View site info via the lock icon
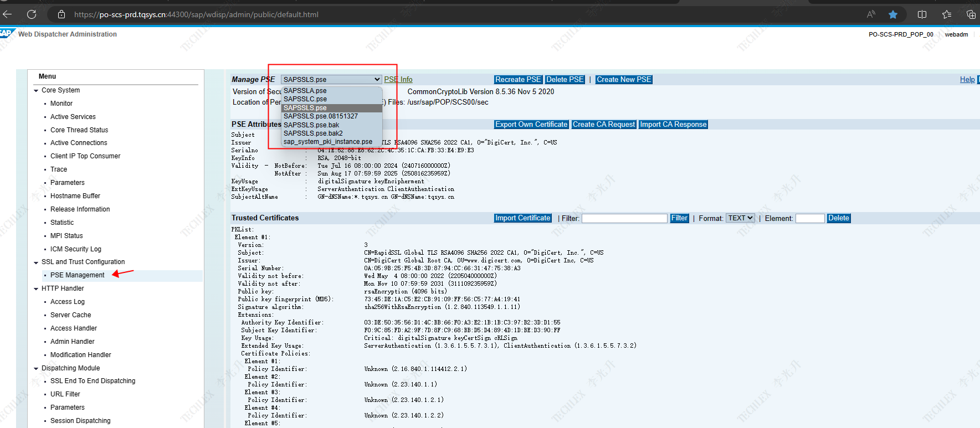Viewport: 980px width, 428px height. (61, 14)
